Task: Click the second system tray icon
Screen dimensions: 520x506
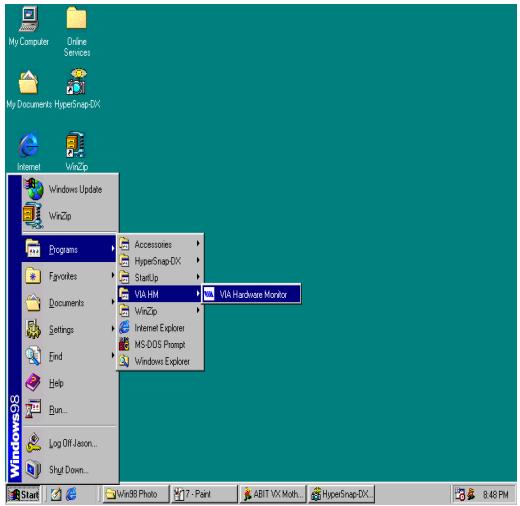Action: pyautogui.click(x=471, y=494)
